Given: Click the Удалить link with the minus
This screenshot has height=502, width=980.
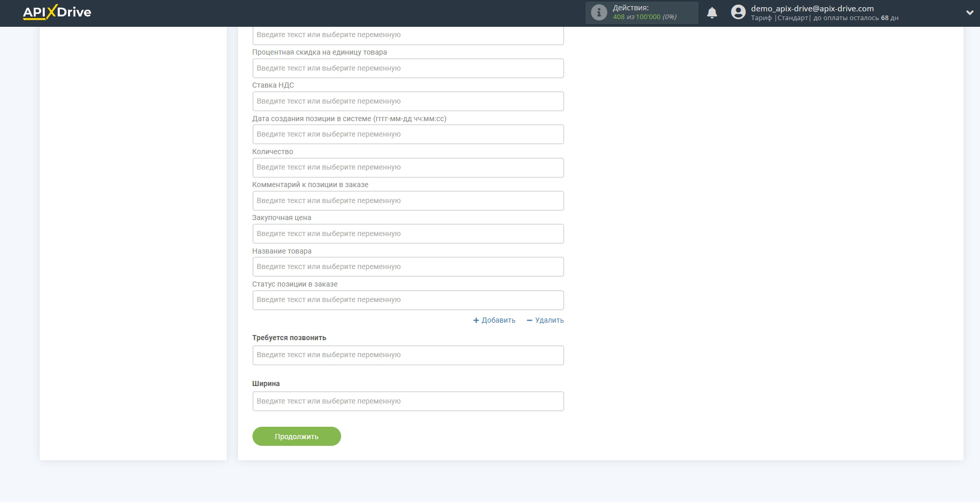Looking at the screenshot, I should tap(545, 320).
